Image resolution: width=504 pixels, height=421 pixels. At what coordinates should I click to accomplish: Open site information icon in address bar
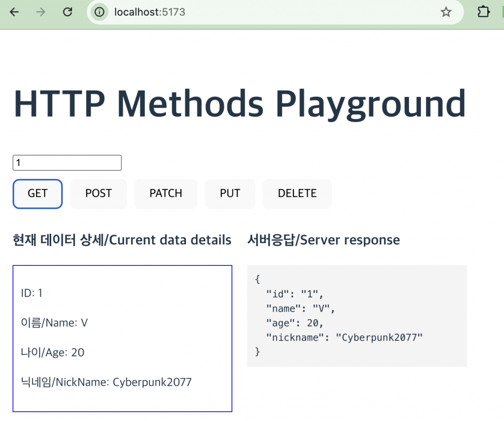(100, 12)
